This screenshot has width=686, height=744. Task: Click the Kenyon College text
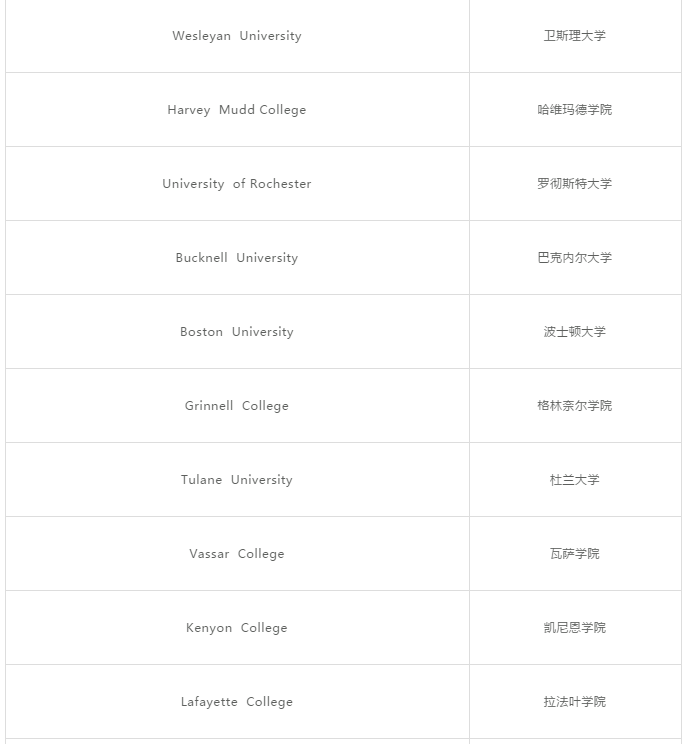coord(237,628)
